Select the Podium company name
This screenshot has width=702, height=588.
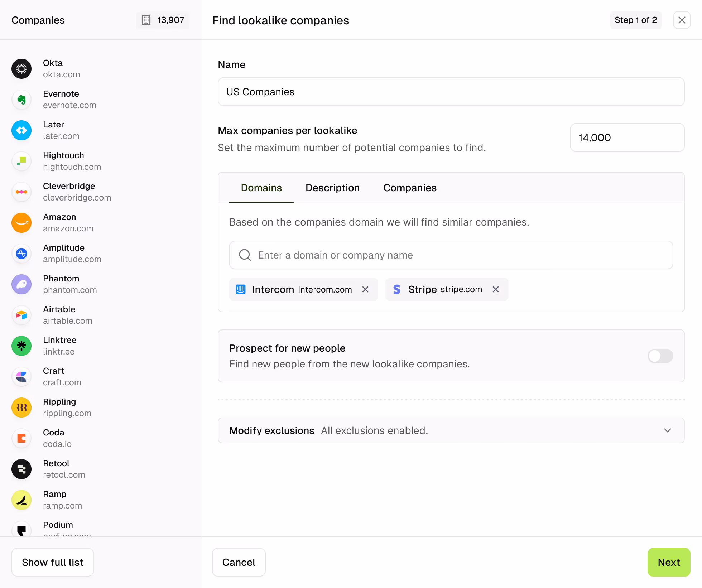58,525
